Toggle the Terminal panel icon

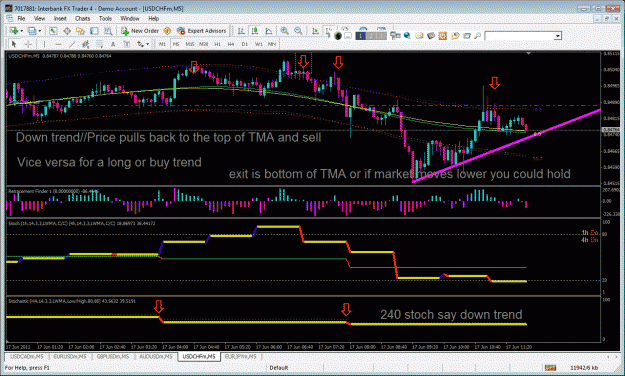click(94, 31)
